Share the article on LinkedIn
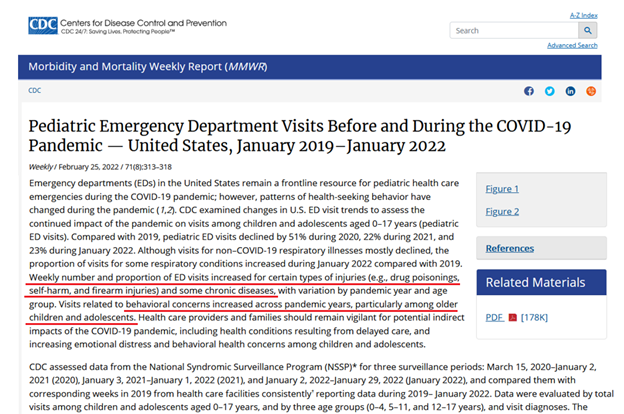The height and width of the screenshot is (414, 624). [x=570, y=91]
